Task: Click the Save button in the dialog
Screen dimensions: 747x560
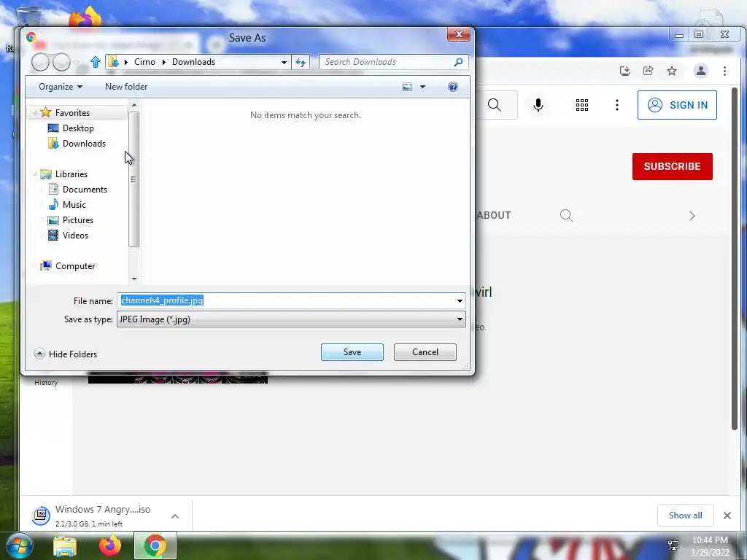Action: tap(352, 352)
